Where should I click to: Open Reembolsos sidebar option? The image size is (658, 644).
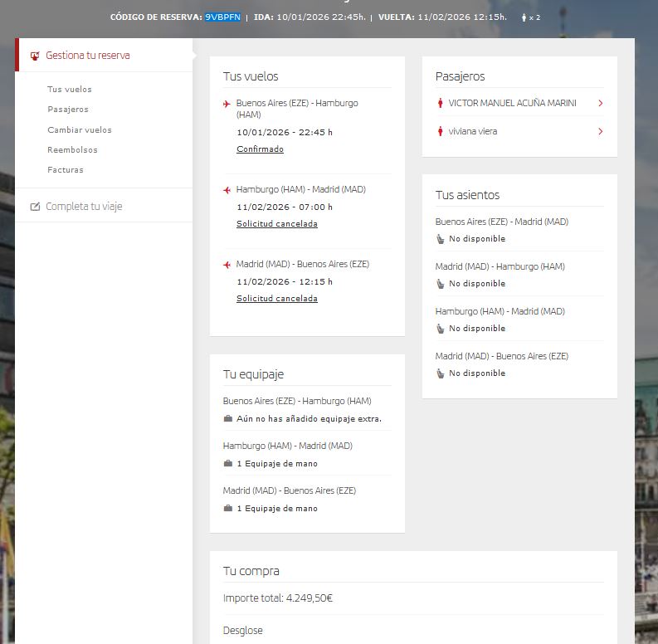(x=72, y=150)
